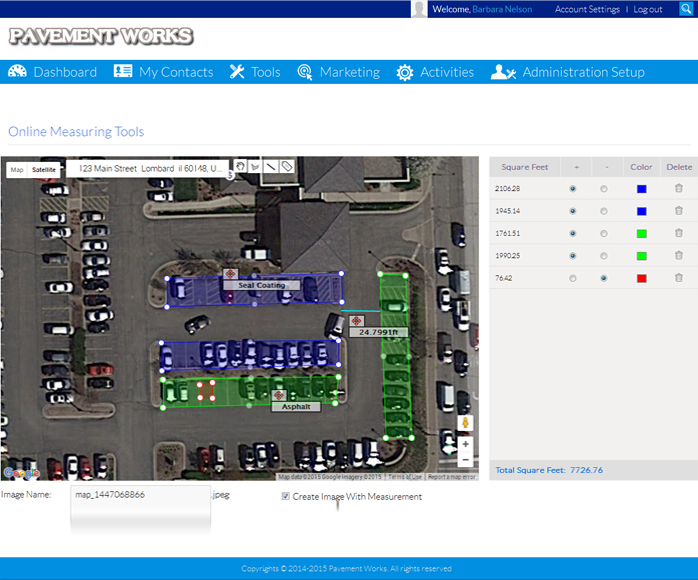The width and height of the screenshot is (698, 580).
Task: Zoom out on the map
Action: 465,459
